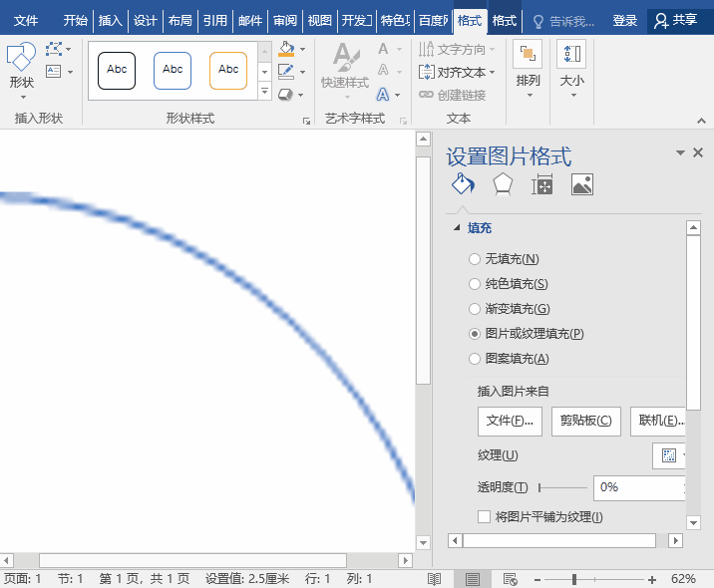
Task: Select Picture or Texture Fill (图片或纹理填充) radio
Action: (x=475, y=334)
